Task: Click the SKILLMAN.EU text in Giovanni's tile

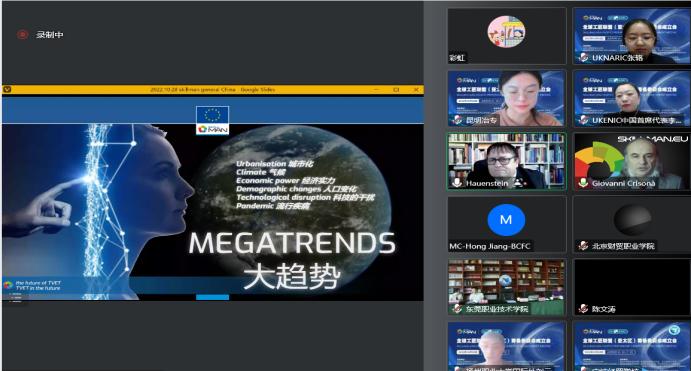Action: [652, 139]
